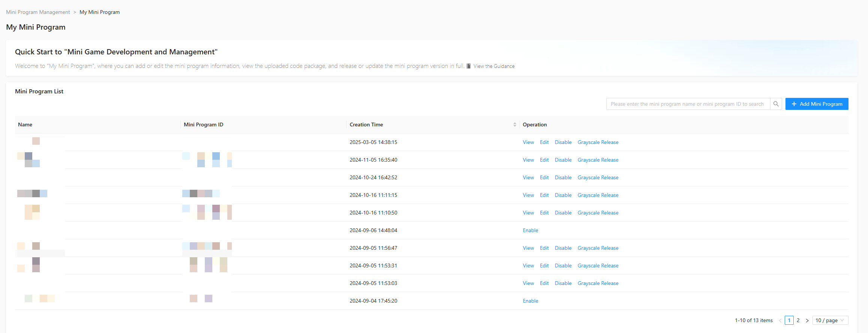Edit the 2024-10-16 11:11:15 mini program
The image size is (868, 333).
point(544,195)
